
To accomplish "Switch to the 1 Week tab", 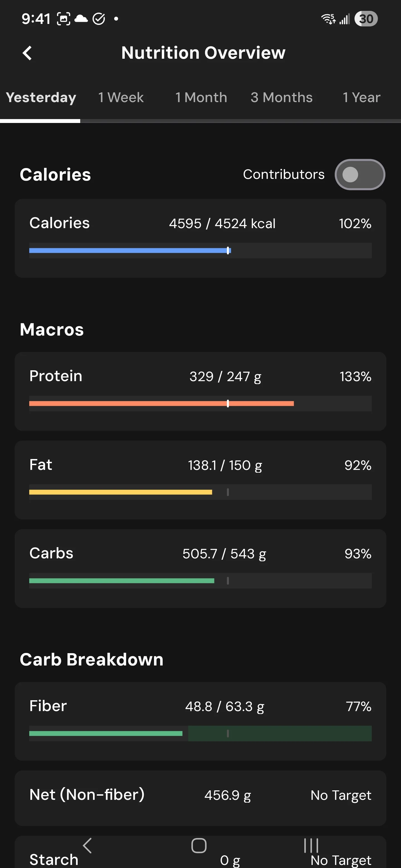I will pyautogui.click(x=121, y=97).
